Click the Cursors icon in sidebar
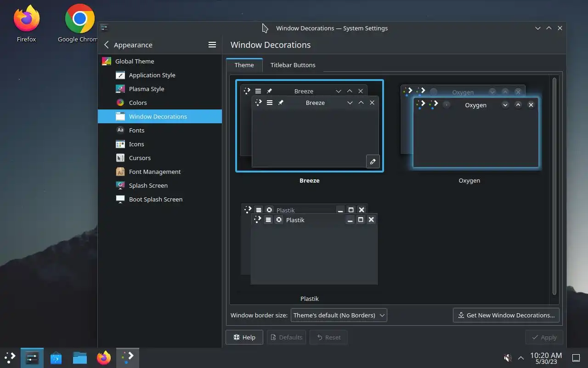This screenshot has width=588, height=368. [120, 158]
